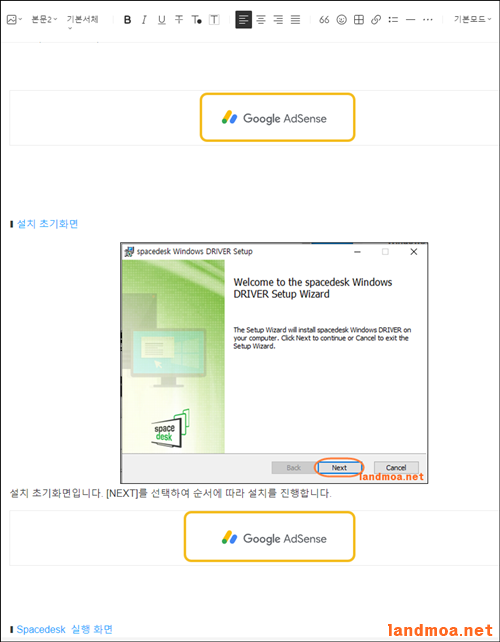The width and height of the screenshot is (500, 642).
Task: Insert a table
Action: 359,20
